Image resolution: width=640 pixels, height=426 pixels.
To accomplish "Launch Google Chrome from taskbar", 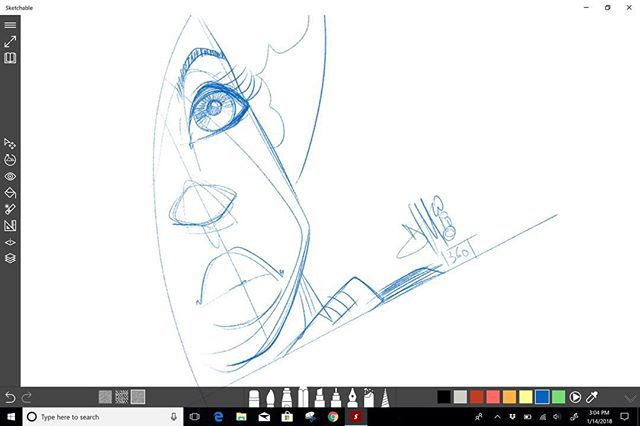I will tap(333, 417).
